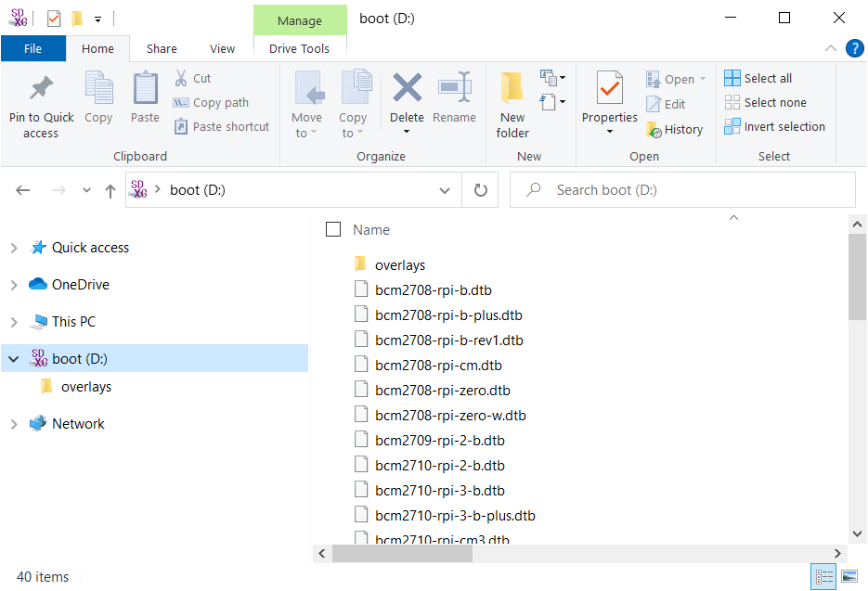The width and height of the screenshot is (868, 591).
Task: Open the recent locations dropdown arrow
Action: [86, 190]
